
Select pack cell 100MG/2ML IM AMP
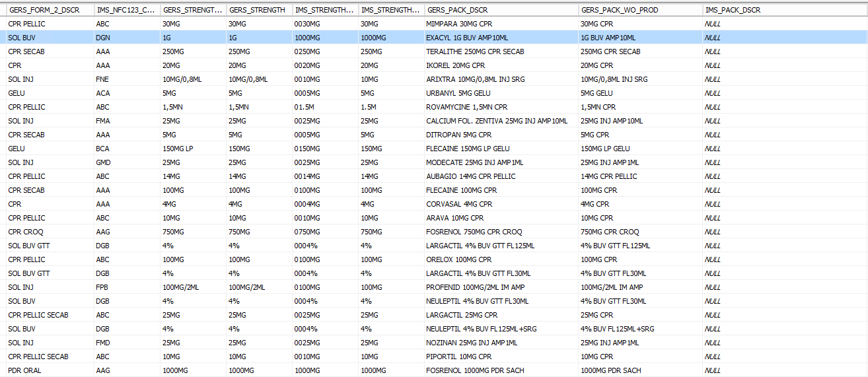click(640, 287)
